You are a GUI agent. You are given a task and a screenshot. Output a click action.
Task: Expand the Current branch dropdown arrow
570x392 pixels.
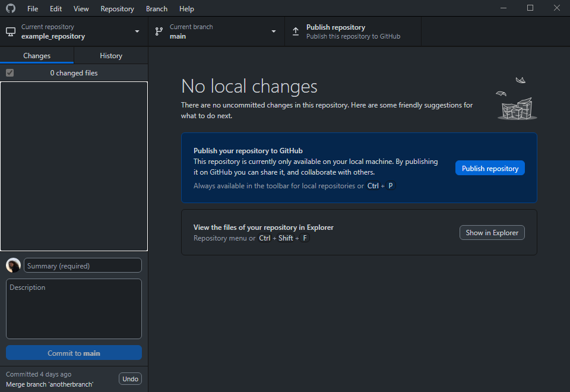274,31
